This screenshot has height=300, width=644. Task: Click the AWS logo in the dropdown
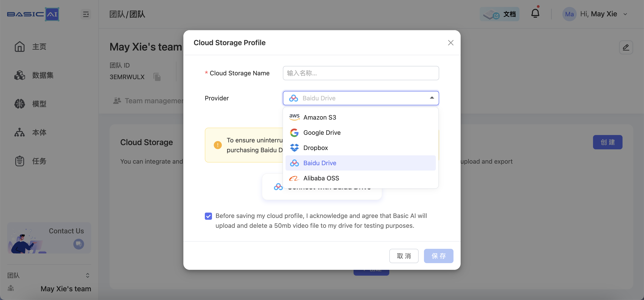294,117
